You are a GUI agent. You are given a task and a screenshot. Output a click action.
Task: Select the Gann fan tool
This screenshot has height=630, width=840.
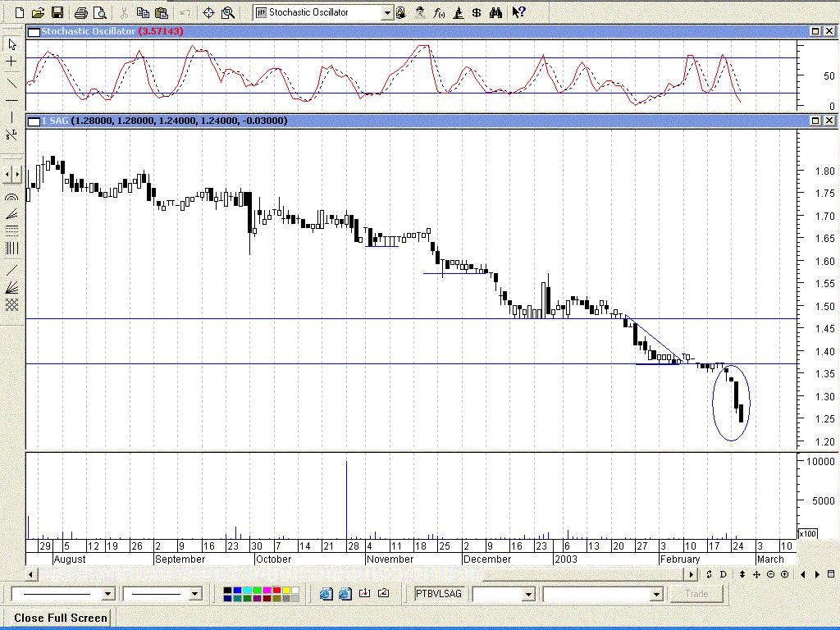[x=11, y=288]
